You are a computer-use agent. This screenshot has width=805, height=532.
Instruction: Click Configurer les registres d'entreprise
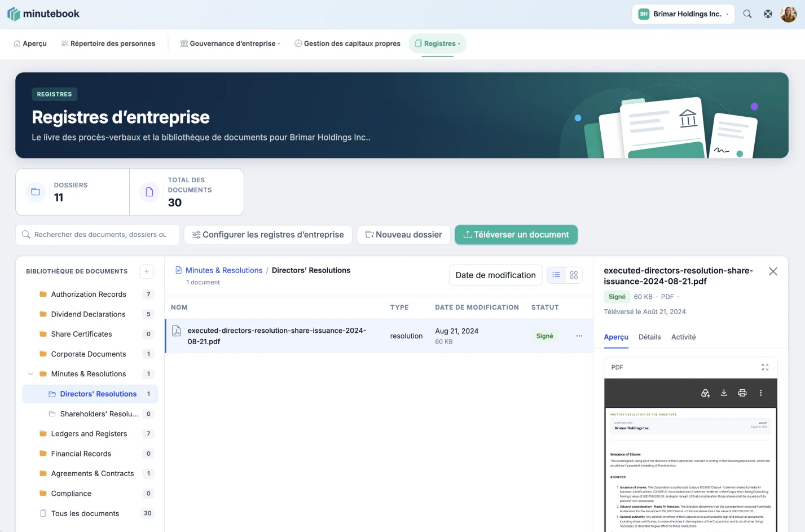[268, 235]
